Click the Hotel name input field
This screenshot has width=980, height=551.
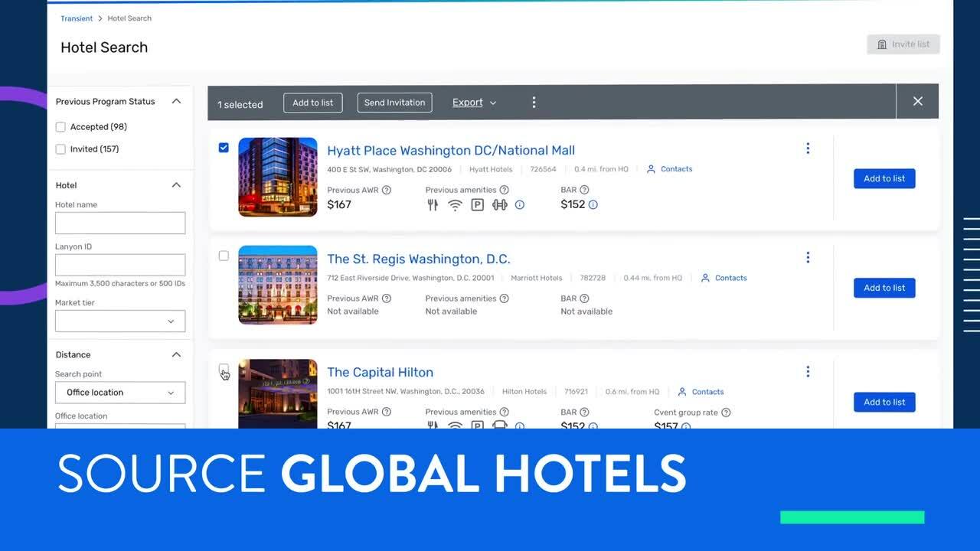click(120, 223)
